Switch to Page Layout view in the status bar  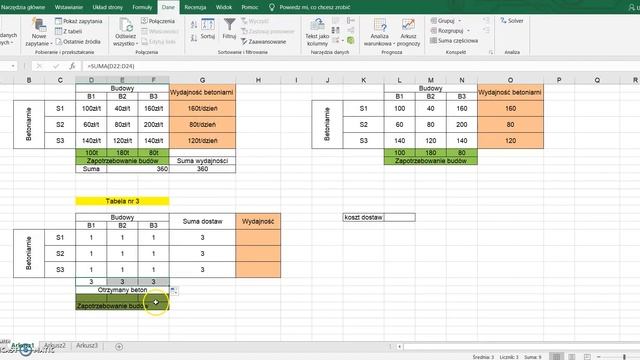572,357
